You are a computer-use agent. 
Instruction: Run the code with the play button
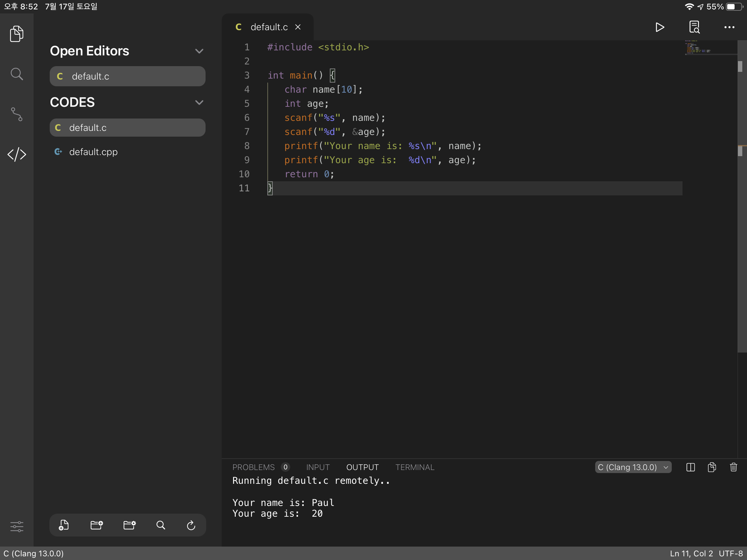coord(659,27)
